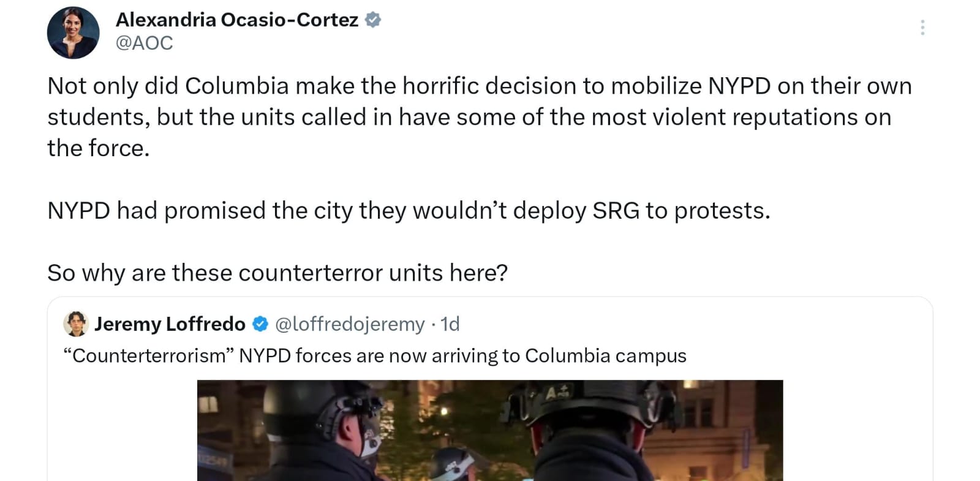Image resolution: width=980 pixels, height=481 pixels.
Task: Open the three-dot more options menu
Action: [922, 28]
